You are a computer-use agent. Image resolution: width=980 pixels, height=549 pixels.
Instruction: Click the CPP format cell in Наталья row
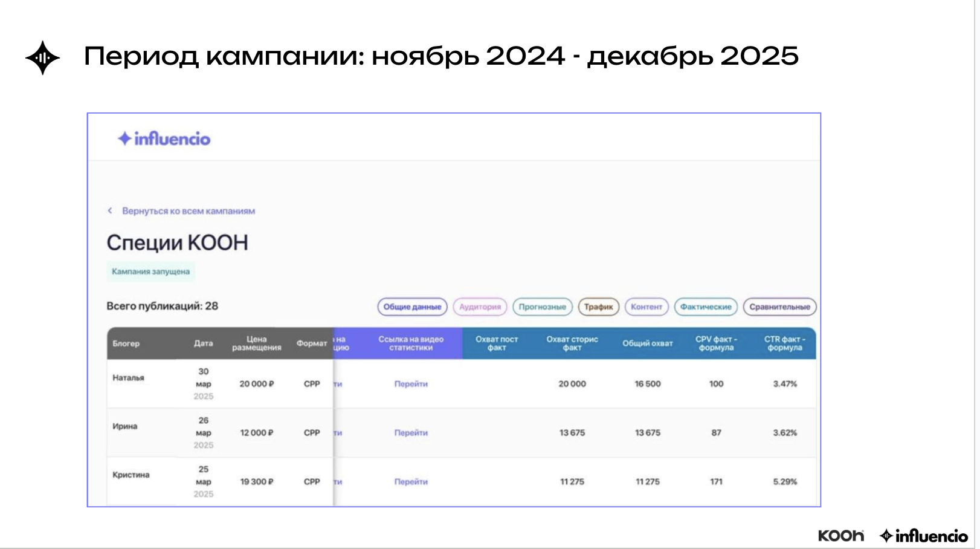(312, 384)
